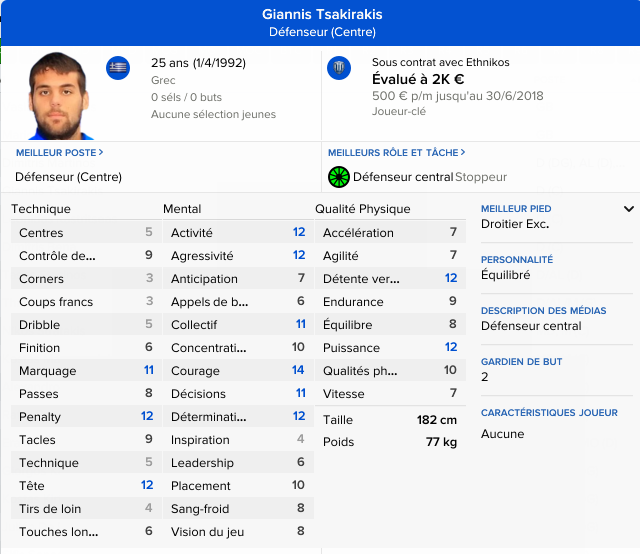
Task: Click the Ethnikos club badge icon
Action: (x=340, y=68)
